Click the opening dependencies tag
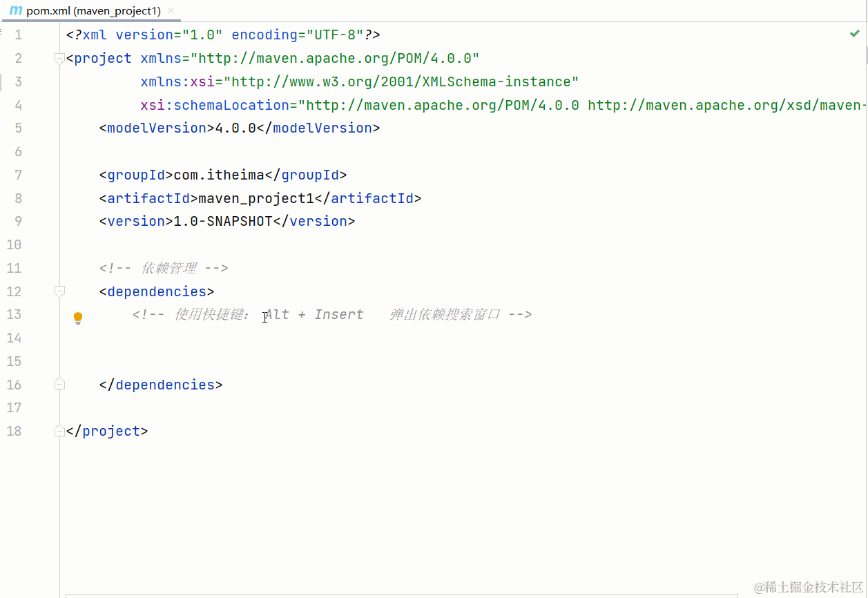 (157, 291)
